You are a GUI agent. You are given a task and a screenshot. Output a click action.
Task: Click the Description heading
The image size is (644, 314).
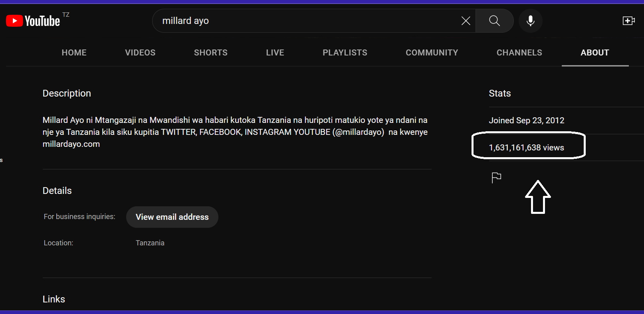[67, 93]
